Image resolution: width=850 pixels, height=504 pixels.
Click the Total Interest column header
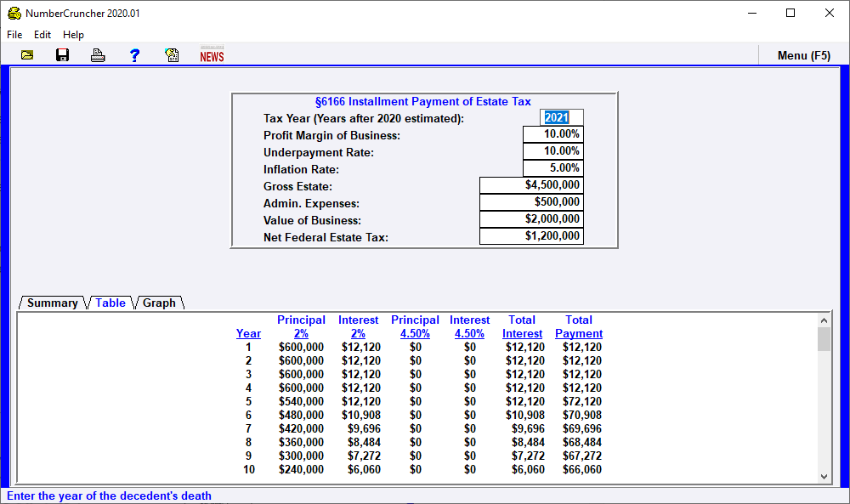click(522, 326)
